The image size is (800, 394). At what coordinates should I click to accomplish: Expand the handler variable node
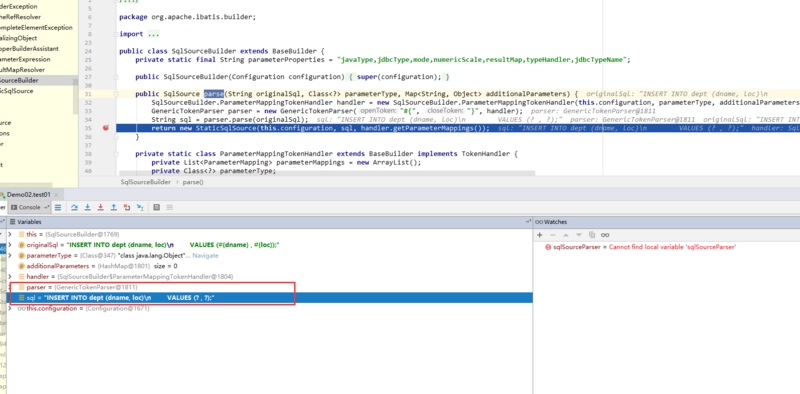[10, 276]
